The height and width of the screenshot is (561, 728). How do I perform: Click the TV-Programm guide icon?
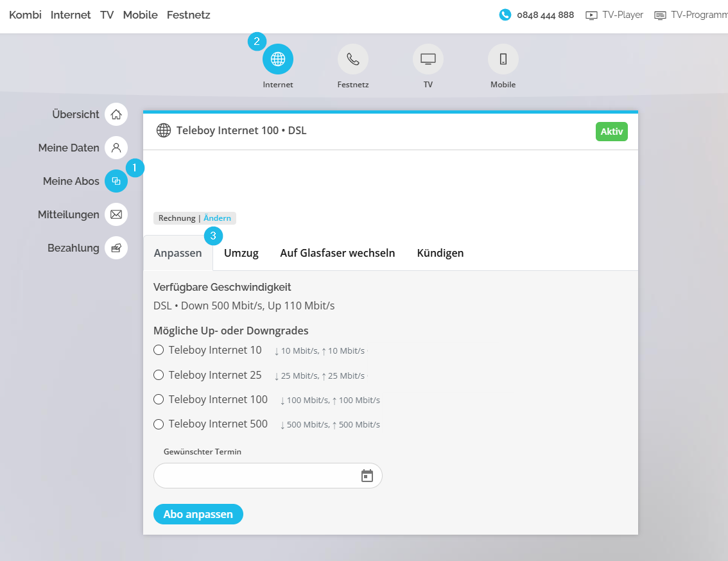[660, 15]
